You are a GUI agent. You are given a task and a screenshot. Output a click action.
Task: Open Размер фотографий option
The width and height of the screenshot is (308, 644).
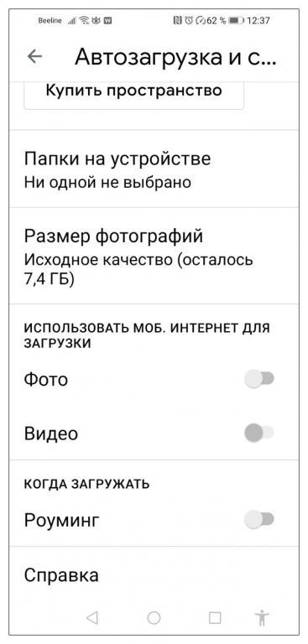(x=154, y=256)
